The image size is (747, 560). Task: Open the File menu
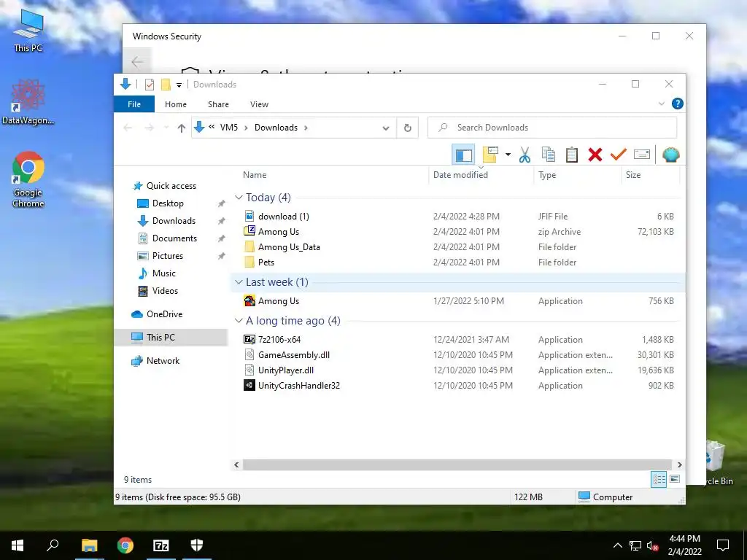point(134,104)
